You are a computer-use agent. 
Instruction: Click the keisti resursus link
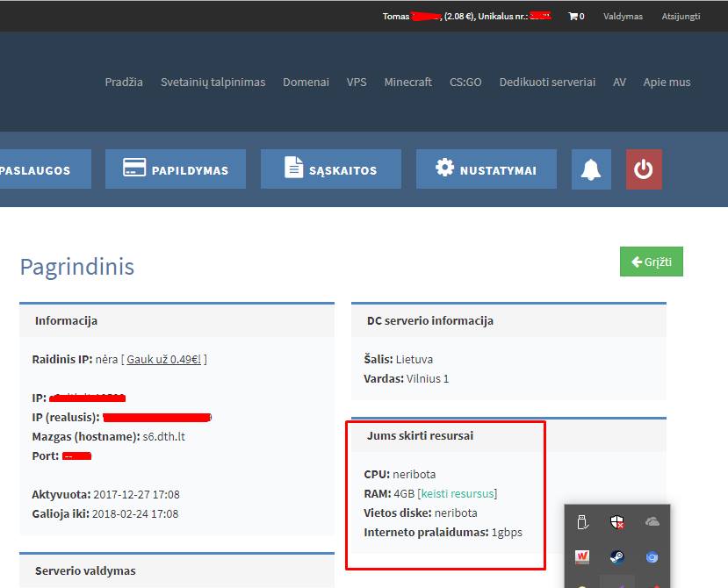[x=458, y=493]
